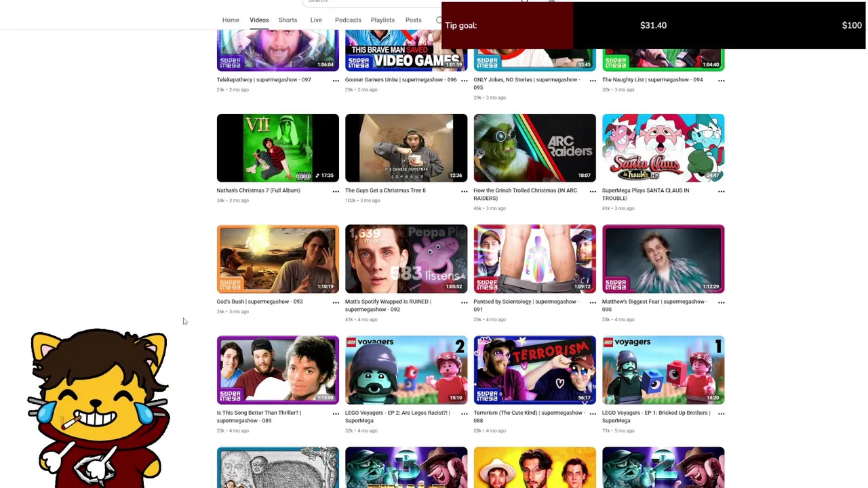This screenshot has height=488, width=868.
Task: Open title link Matthew's Biggest Fear 090
Action: [x=655, y=306]
